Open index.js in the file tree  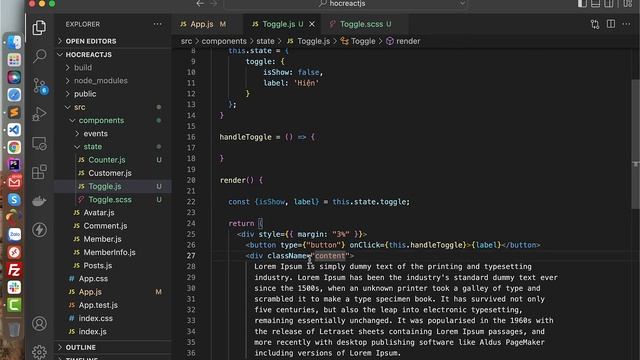(113, 331)
